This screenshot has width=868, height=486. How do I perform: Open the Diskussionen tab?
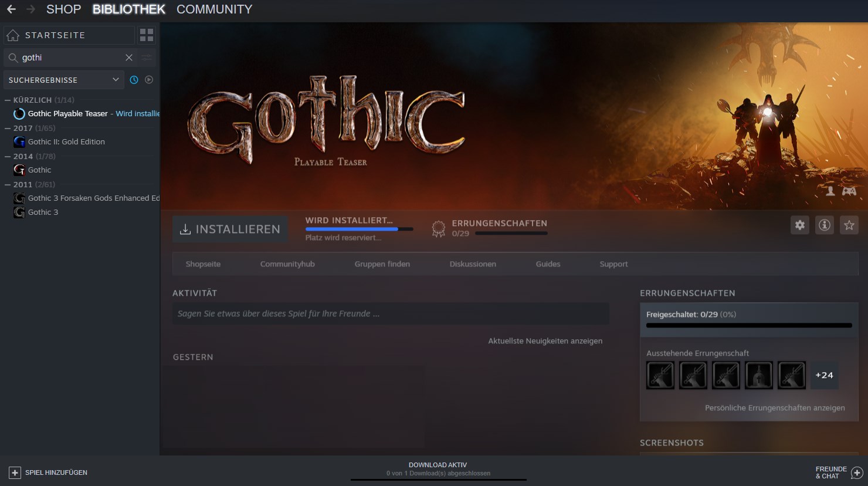pyautogui.click(x=473, y=264)
